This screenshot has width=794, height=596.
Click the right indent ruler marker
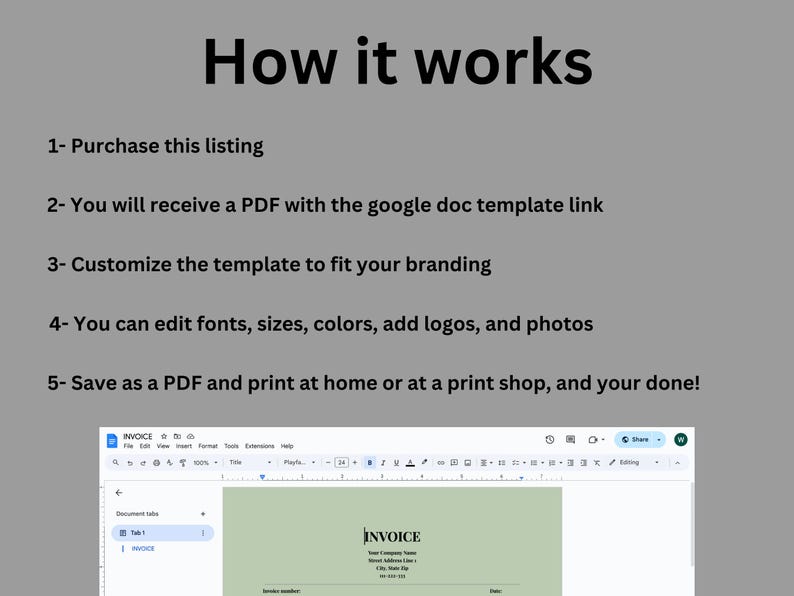pos(521,478)
